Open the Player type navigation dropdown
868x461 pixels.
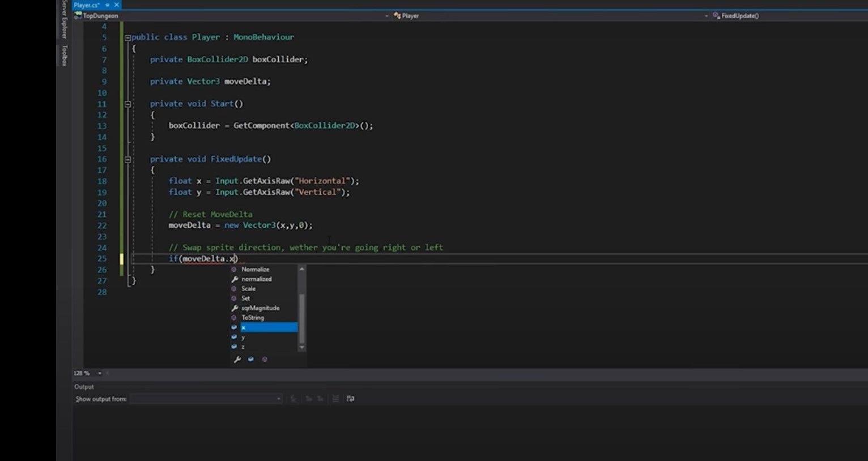[706, 16]
